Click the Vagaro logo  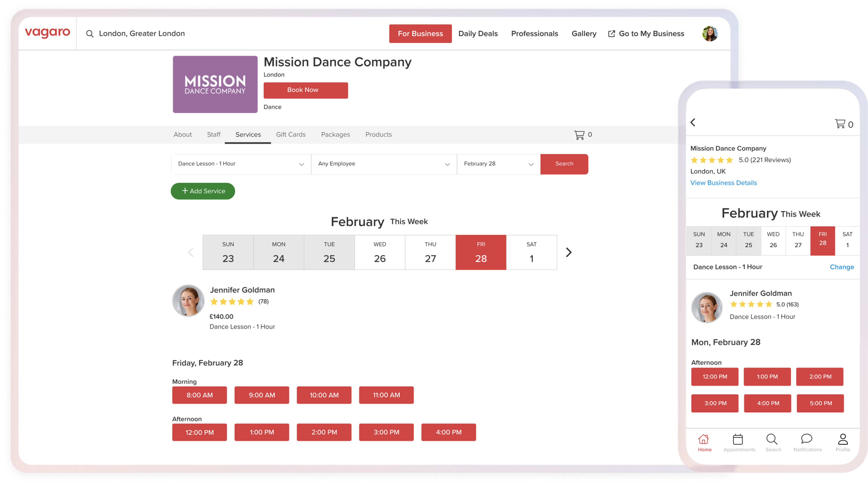[x=47, y=33]
